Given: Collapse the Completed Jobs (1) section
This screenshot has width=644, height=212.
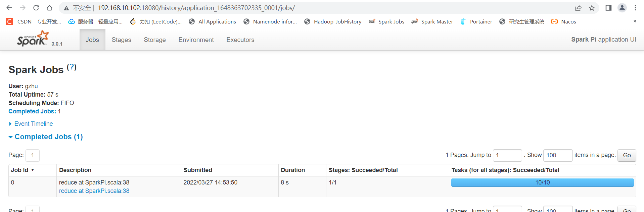Looking at the screenshot, I should [48, 137].
